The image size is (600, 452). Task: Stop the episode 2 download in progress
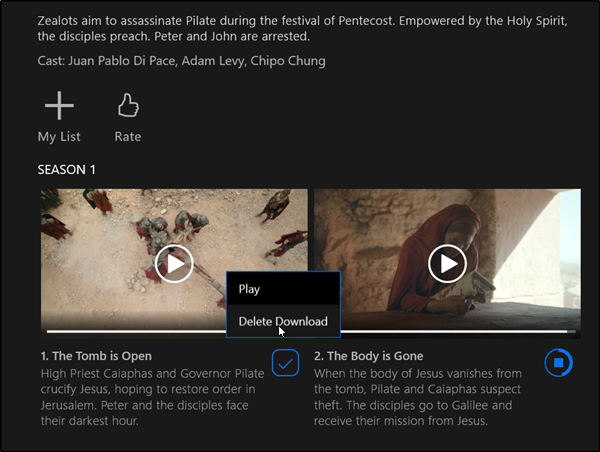pyautogui.click(x=558, y=363)
